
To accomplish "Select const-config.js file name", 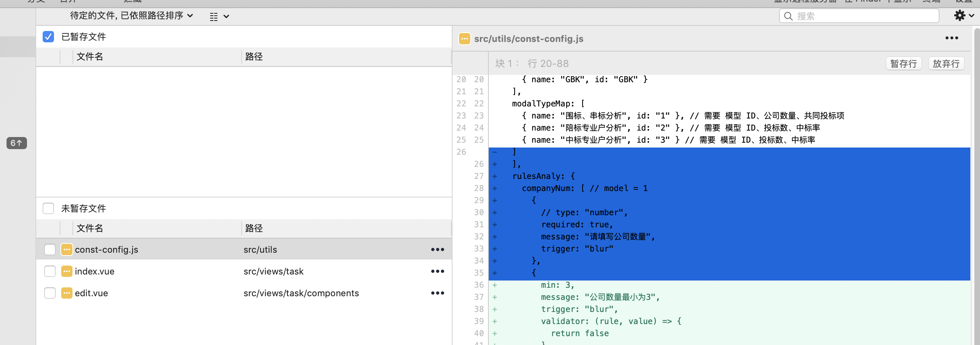I will point(106,249).
